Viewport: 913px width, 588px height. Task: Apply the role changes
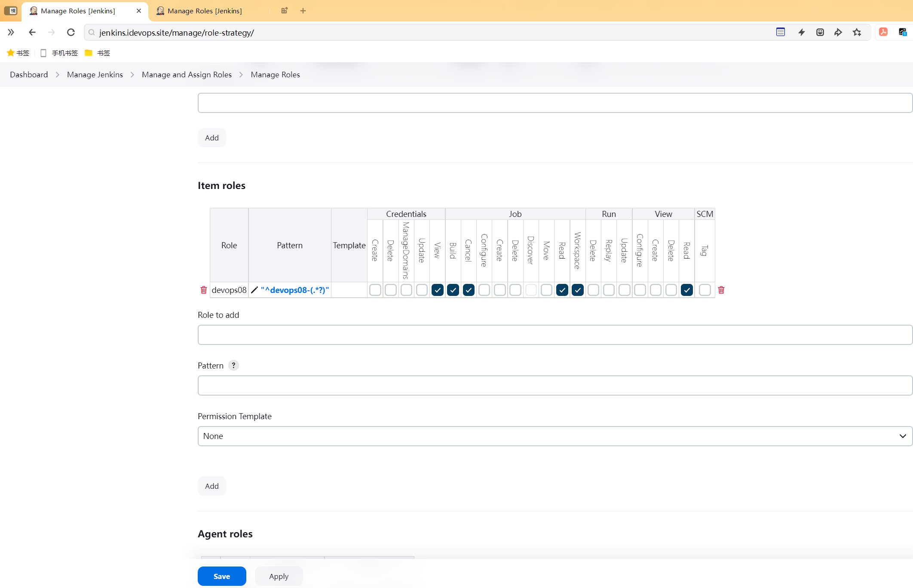click(279, 576)
